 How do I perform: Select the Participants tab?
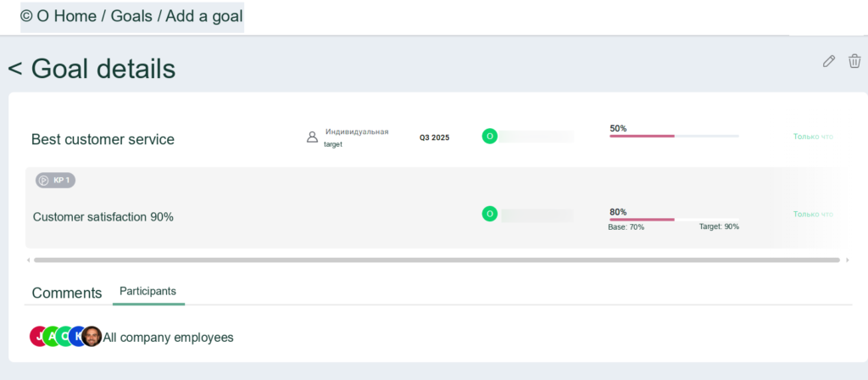[147, 291]
